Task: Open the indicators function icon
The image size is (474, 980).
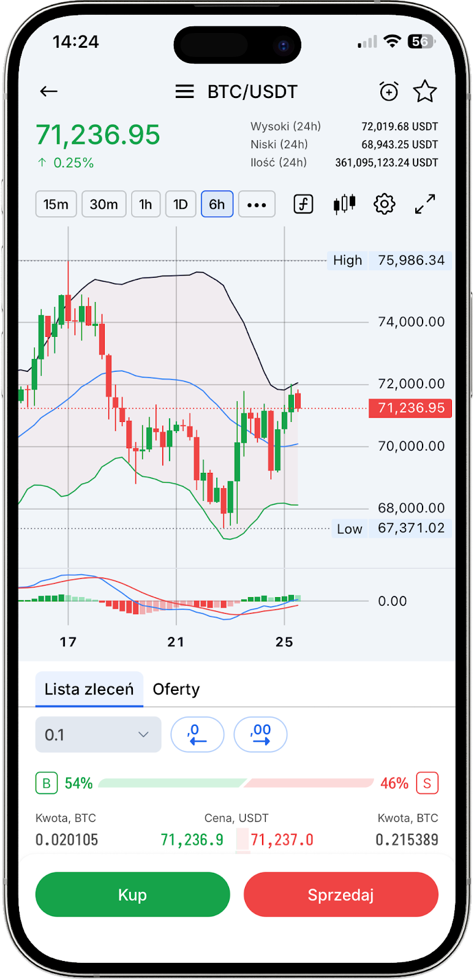Action: [303, 204]
